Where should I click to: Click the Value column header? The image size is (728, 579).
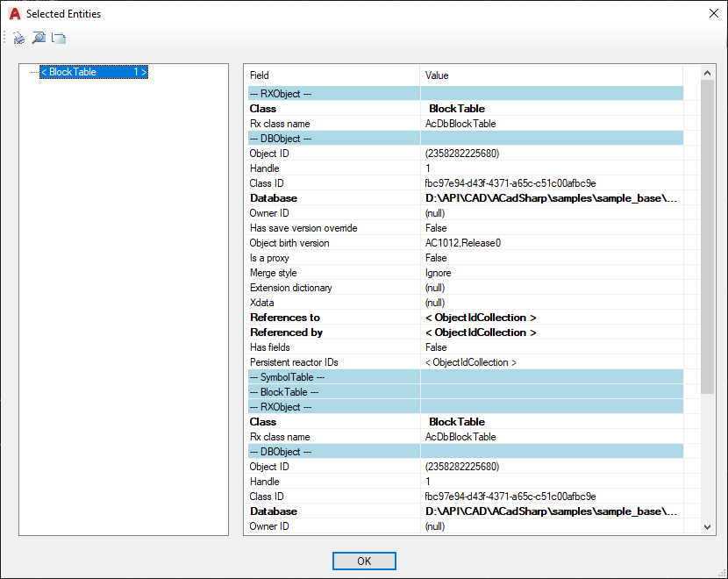(x=553, y=75)
